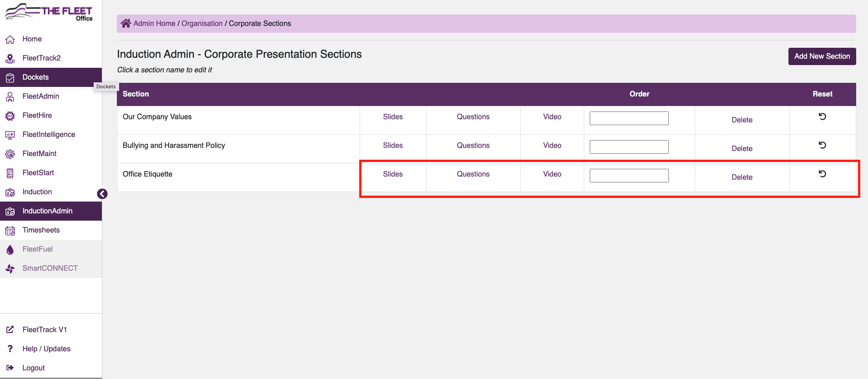This screenshot has height=379, width=868.
Task: Open the Induction menu item
Action: tap(51, 192)
